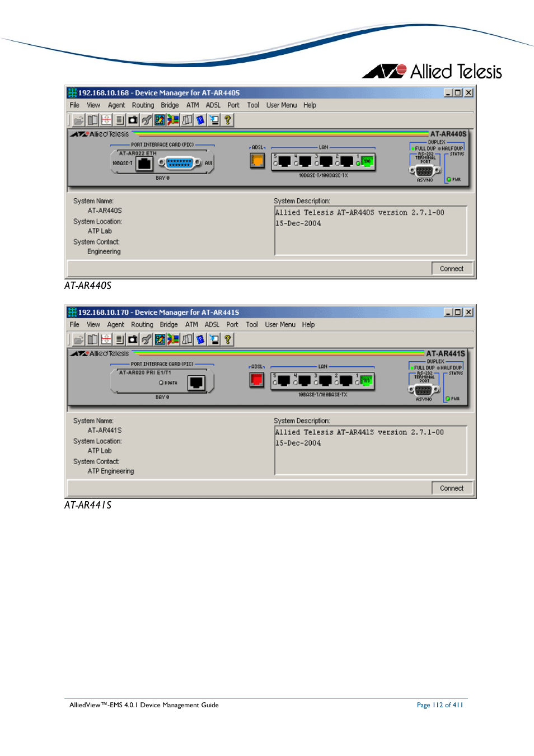The height and width of the screenshot is (756, 534).
Task: Click the 'Engineering' contact value in AT-AR440S window
Action: (x=104, y=252)
